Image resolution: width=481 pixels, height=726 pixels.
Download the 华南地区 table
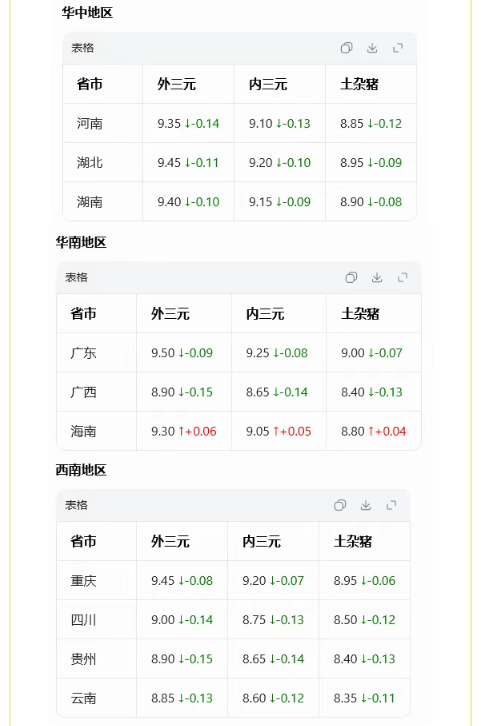[377, 277]
